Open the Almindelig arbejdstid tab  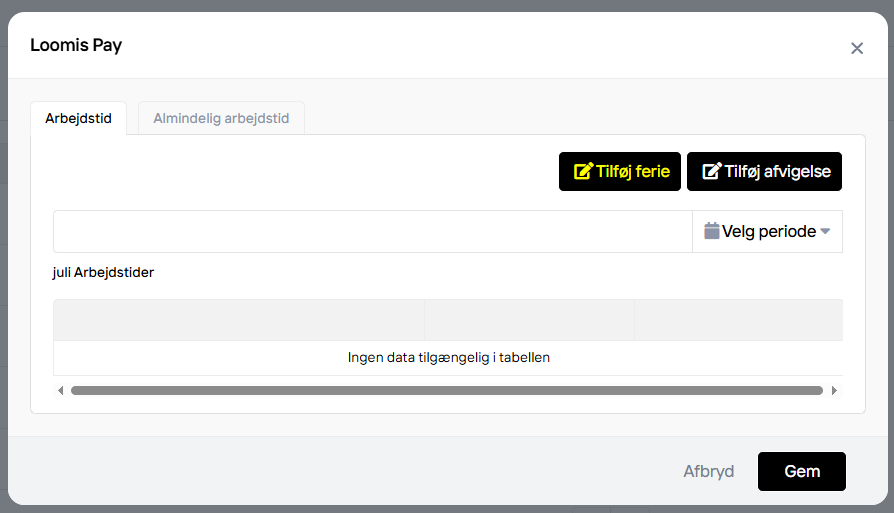click(221, 118)
